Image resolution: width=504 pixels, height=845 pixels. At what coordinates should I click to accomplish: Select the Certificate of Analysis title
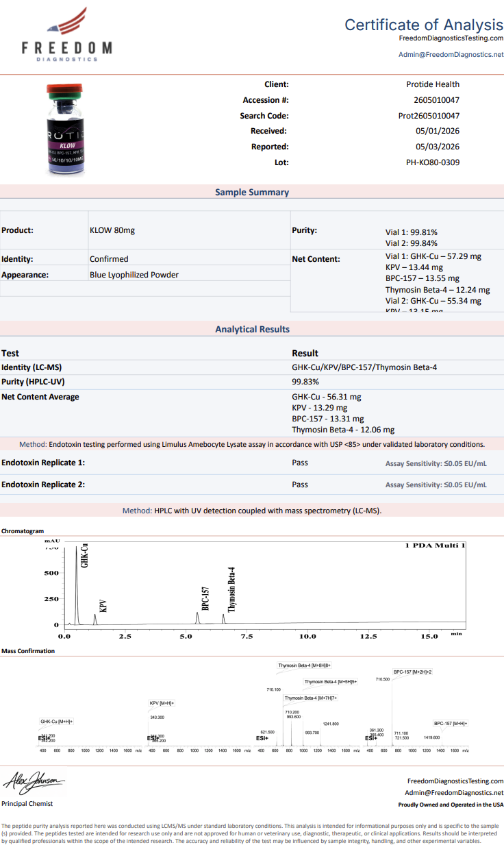click(424, 25)
